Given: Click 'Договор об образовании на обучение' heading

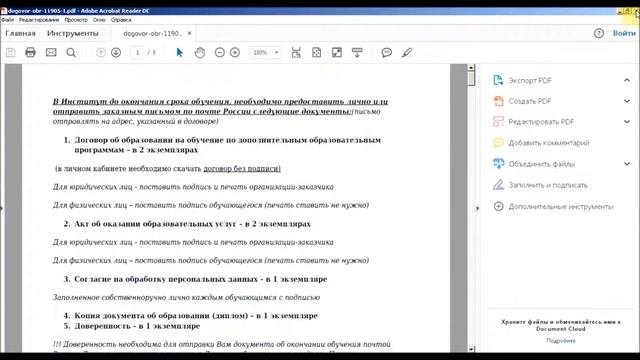Looking at the screenshot, I should coord(149,140).
